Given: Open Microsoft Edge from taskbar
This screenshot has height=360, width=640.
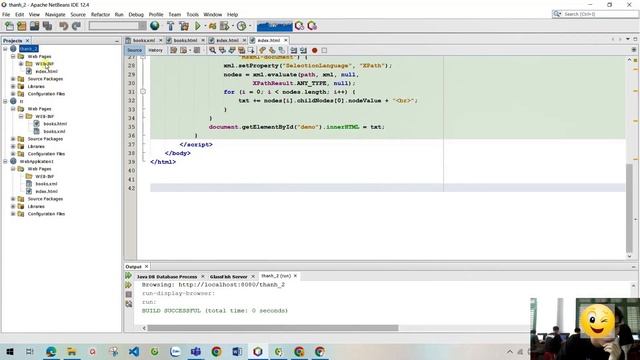Looking at the screenshot, I should (51, 351).
